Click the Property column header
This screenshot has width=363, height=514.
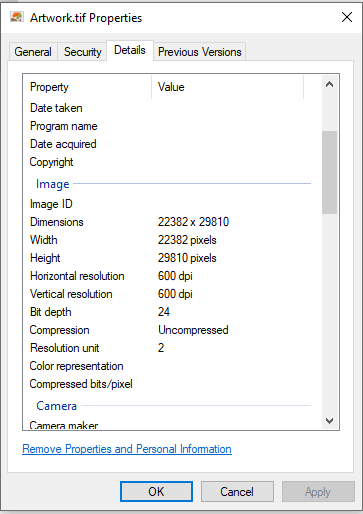[87, 87]
